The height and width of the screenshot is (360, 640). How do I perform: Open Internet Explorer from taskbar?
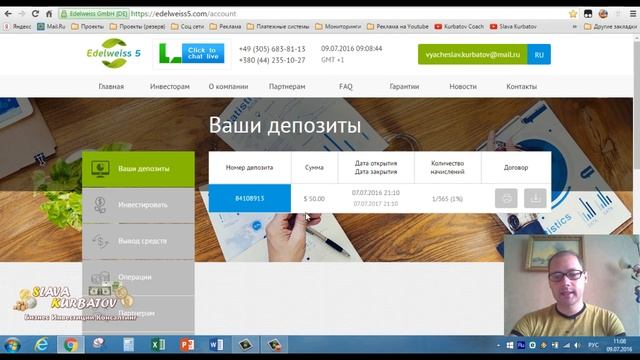point(41,345)
